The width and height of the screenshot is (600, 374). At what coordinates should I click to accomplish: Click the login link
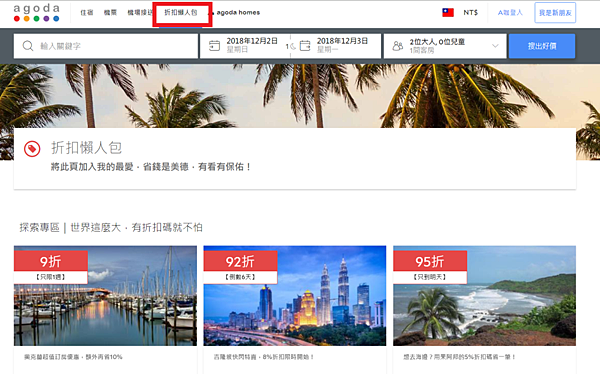510,13
